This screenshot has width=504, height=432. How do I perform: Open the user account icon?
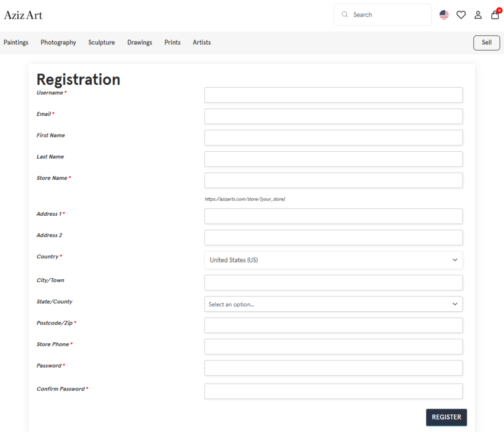[478, 15]
